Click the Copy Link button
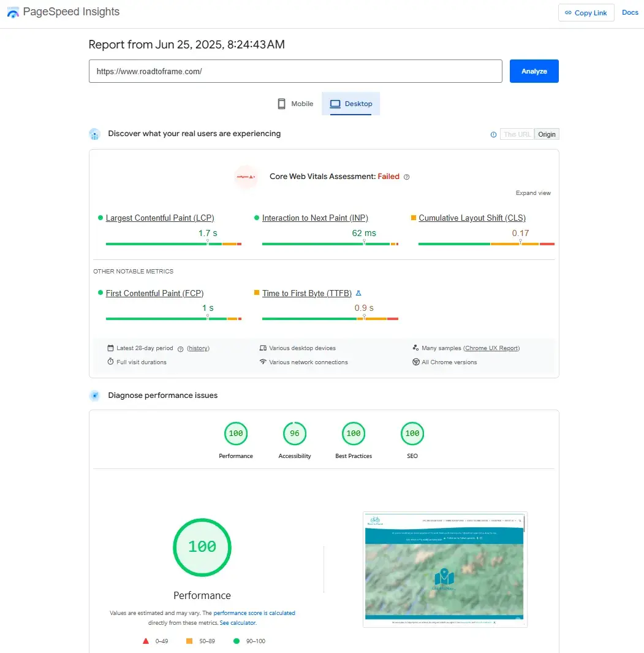Screen dimensions: 644x653 pos(586,13)
